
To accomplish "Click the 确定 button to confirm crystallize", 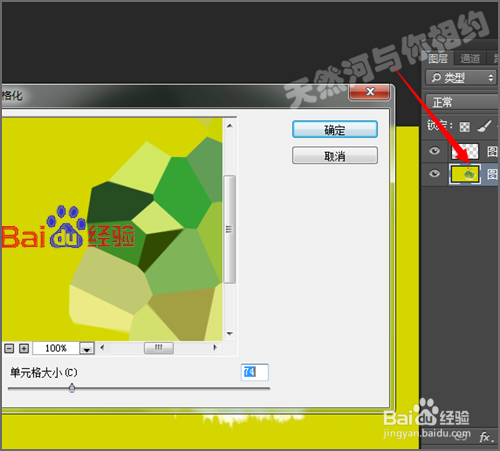I will tap(335, 129).
